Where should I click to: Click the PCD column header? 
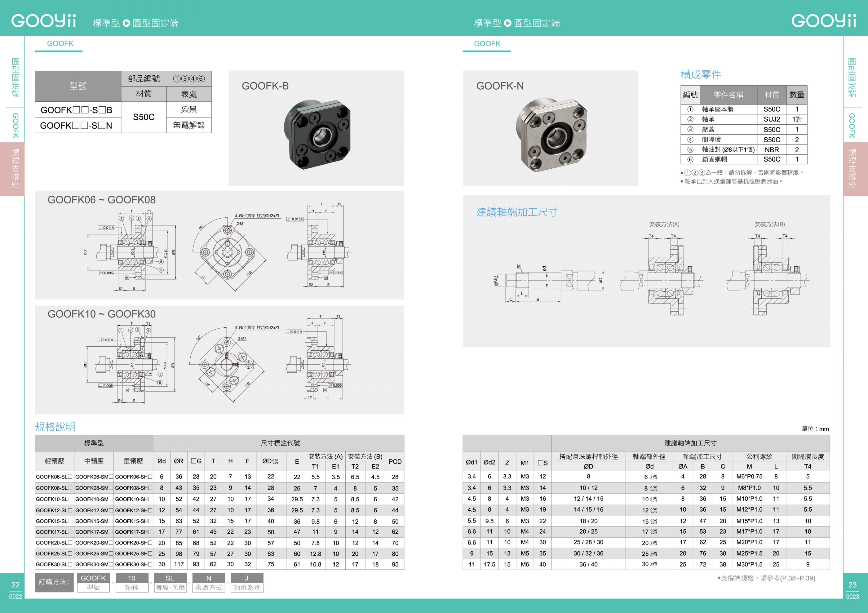click(x=395, y=461)
